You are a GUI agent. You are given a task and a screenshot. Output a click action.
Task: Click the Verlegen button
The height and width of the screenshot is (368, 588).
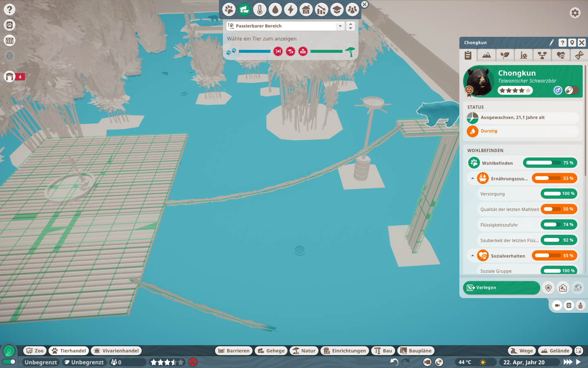tap(501, 287)
